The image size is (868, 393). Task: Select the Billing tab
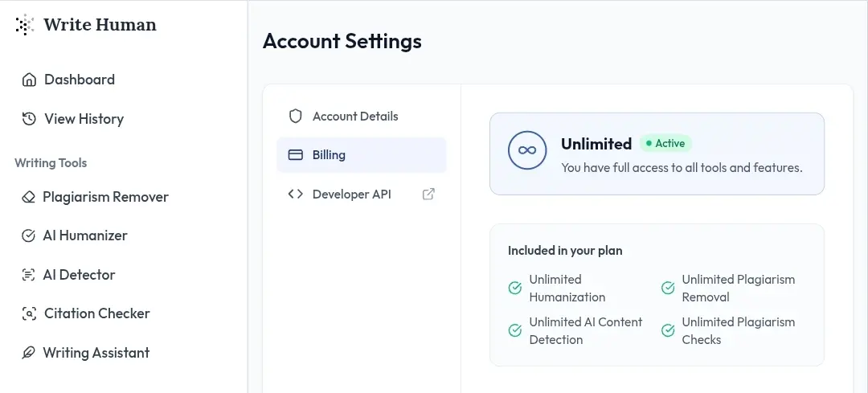[x=362, y=155]
